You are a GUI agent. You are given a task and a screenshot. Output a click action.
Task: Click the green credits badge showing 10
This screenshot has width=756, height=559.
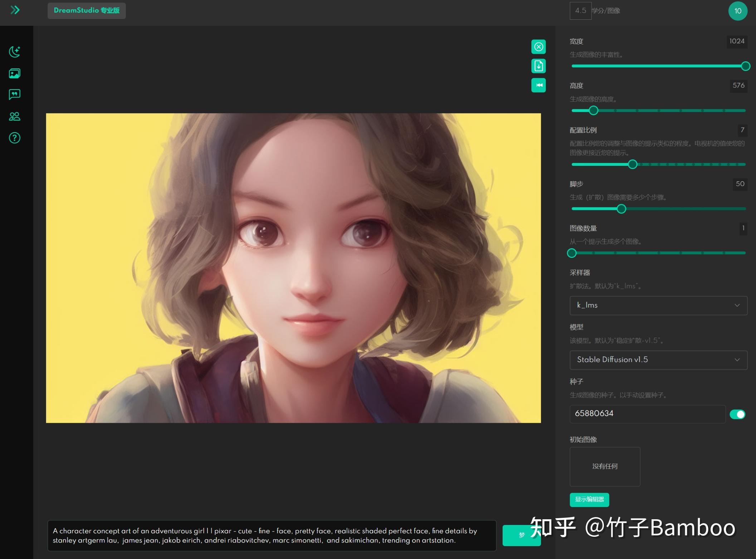[x=738, y=11]
